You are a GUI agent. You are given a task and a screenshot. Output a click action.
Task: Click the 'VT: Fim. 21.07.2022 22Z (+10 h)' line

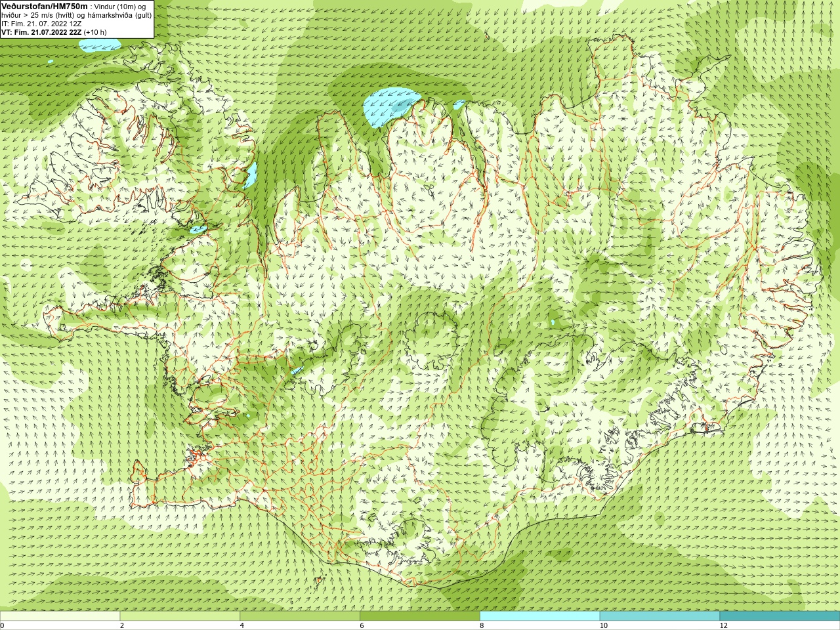54,32
